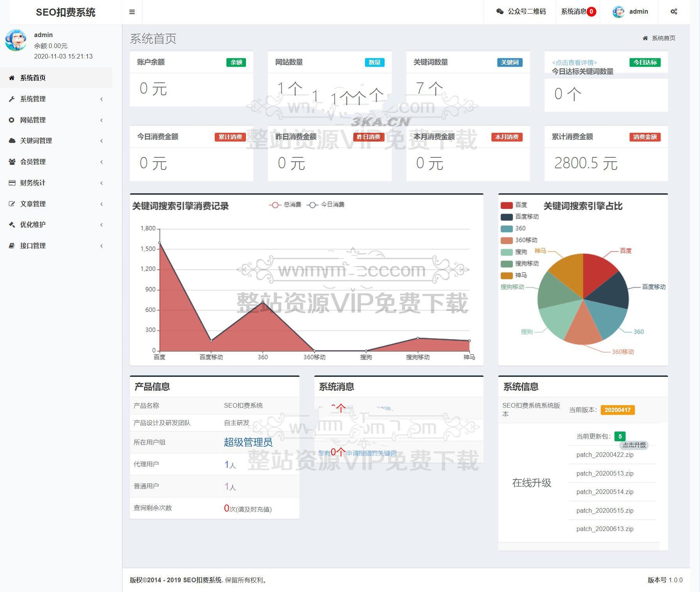700x592 pixels.
Task: Click the home icon beside 系统首页 in sidebar
Action: coord(12,78)
